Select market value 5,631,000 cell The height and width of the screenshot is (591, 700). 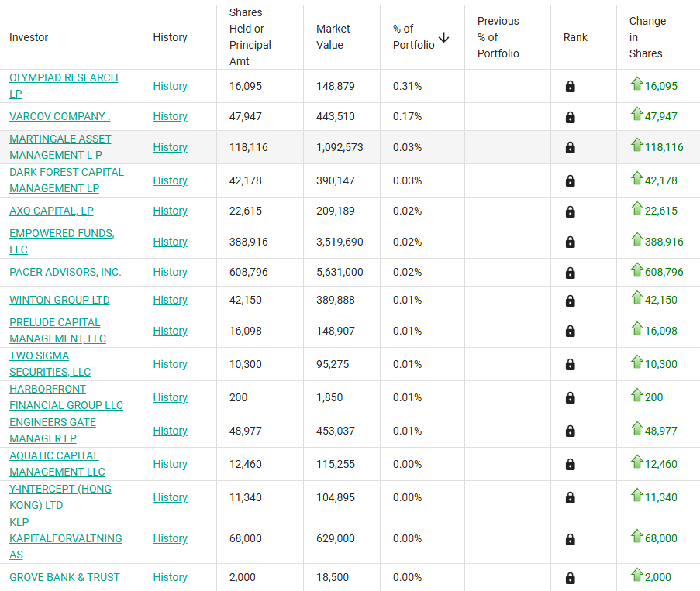pyautogui.click(x=340, y=272)
